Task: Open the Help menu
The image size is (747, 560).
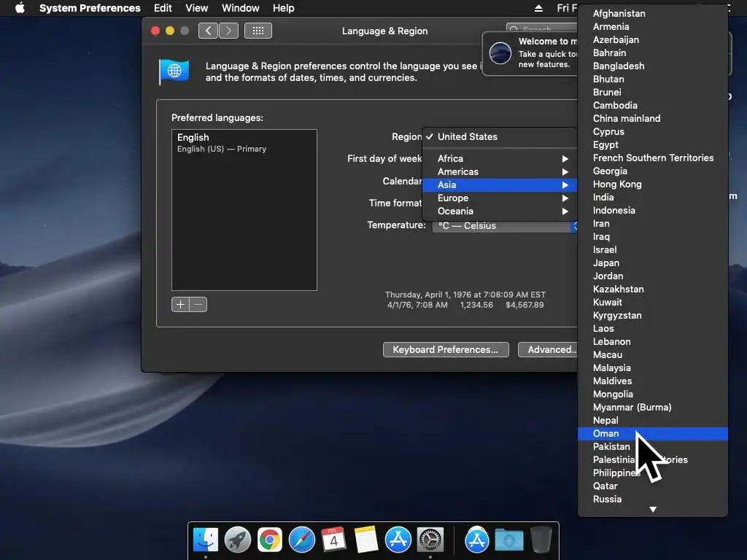Action: 284,8
